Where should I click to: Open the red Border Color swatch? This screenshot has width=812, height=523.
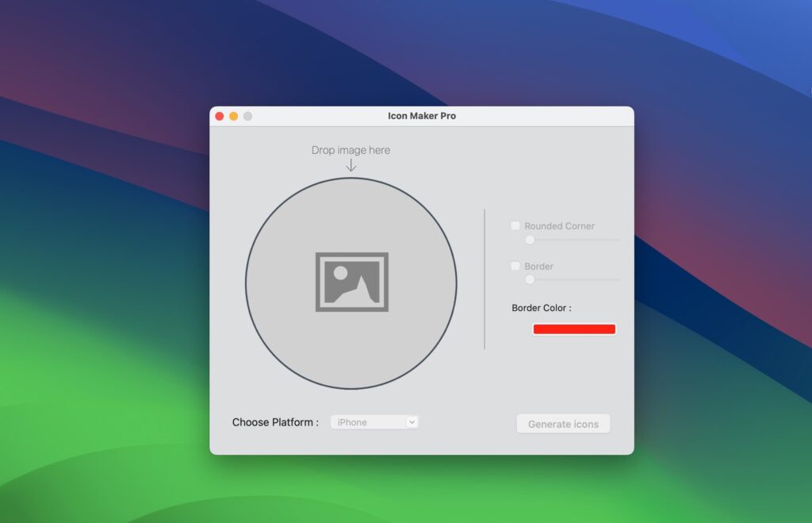(574, 329)
